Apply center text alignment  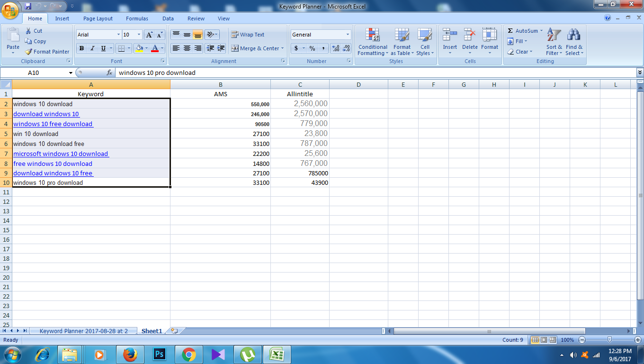coord(187,48)
